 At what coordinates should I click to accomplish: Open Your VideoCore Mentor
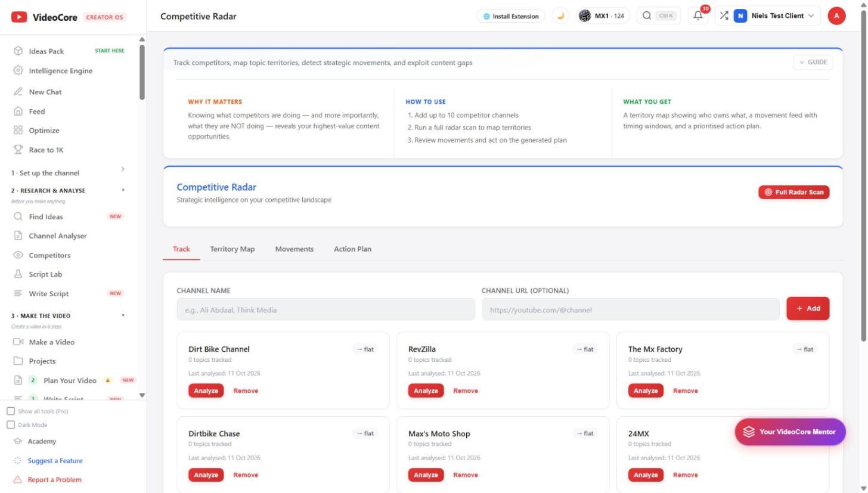[790, 432]
